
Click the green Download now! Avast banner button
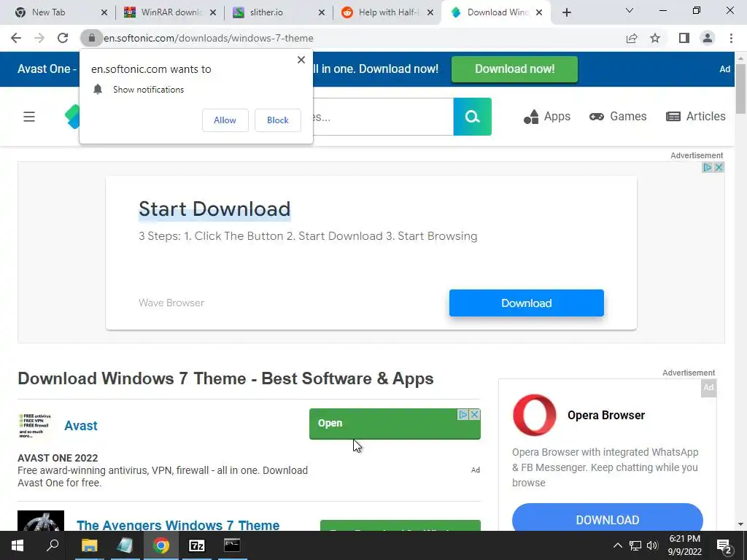point(514,69)
